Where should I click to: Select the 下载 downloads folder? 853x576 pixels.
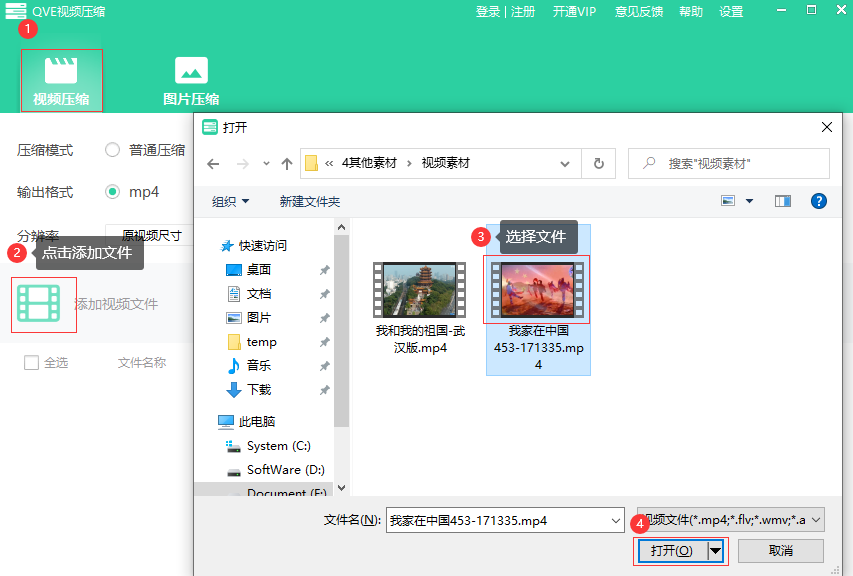pyautogui.click(x=258, y=390)
